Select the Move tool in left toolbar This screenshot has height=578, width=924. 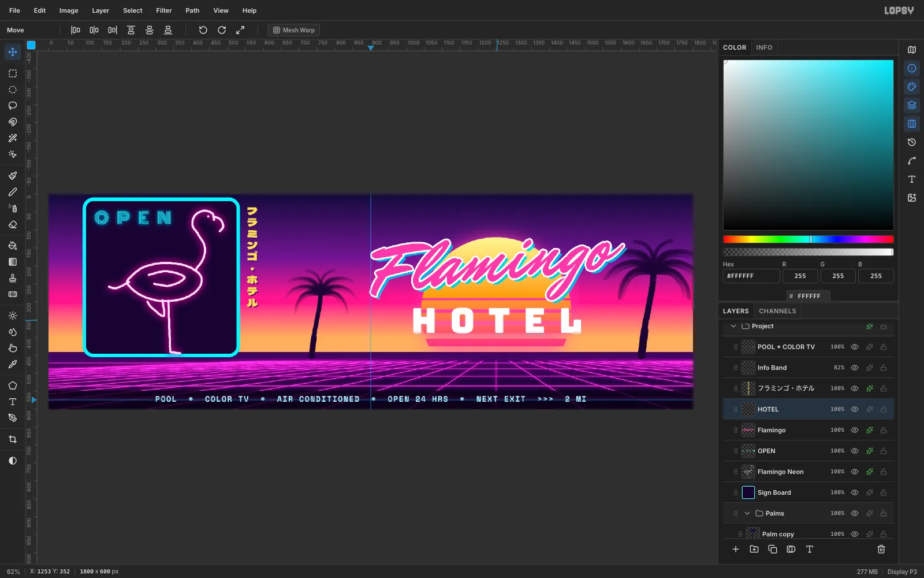click(x=13, y=52)
